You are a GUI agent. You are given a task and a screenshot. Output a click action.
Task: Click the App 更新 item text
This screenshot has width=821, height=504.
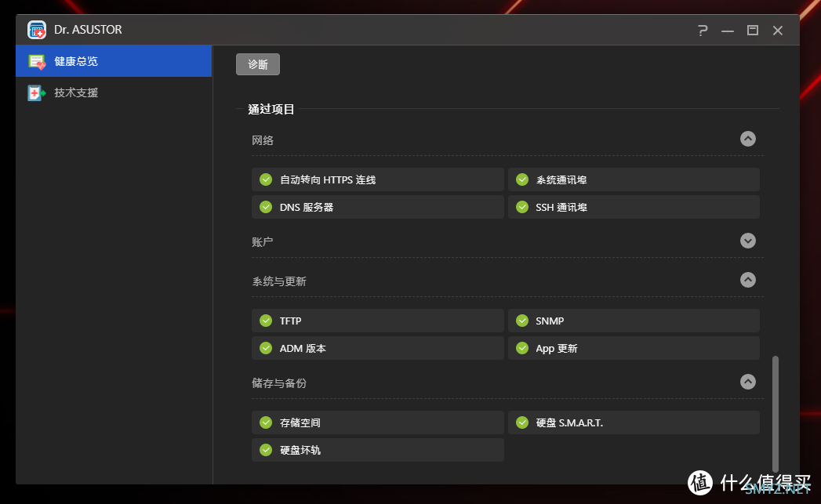(x=557, y=349)
